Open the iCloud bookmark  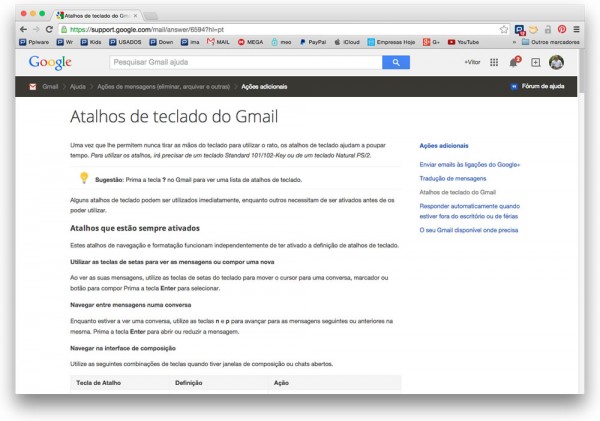tap(347, 42)
